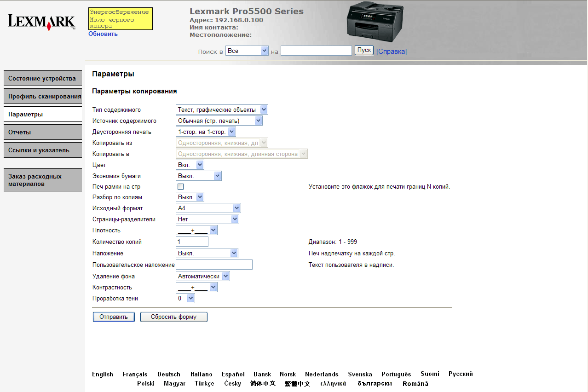Open Отчеты in the sidebar

[x=43, y=132]
